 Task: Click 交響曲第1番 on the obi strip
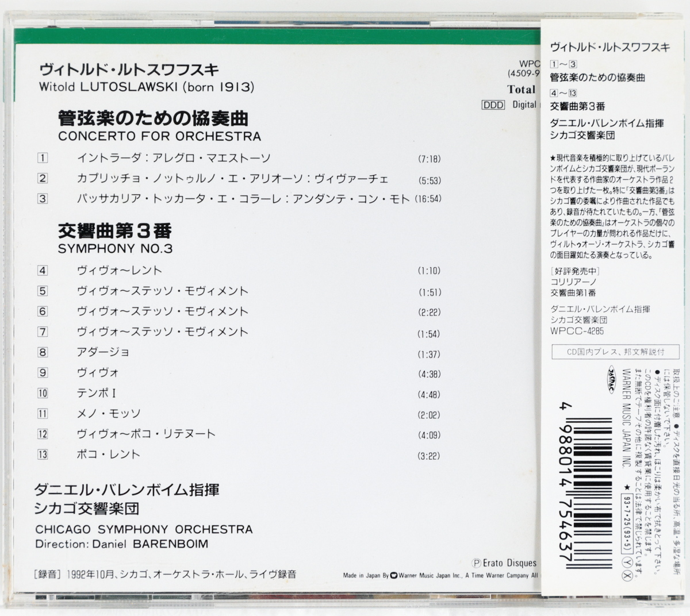(x=573, y=292)
